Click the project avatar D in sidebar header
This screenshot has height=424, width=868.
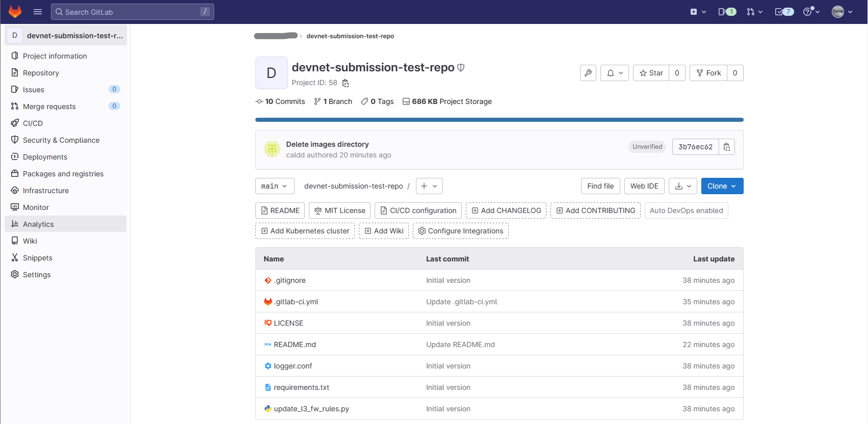pos(15,35)
